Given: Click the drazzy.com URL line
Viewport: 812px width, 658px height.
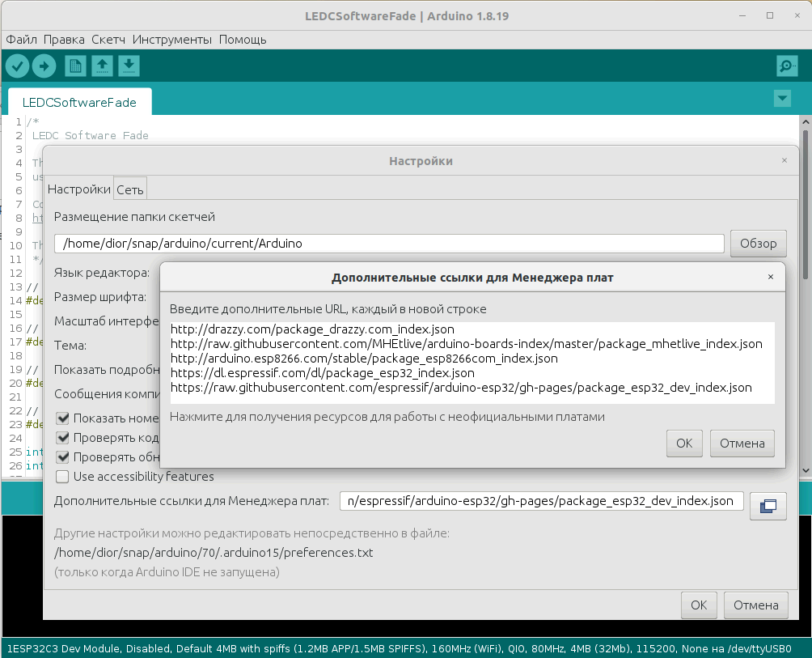Looking at the screenshot, I should 312,329.
